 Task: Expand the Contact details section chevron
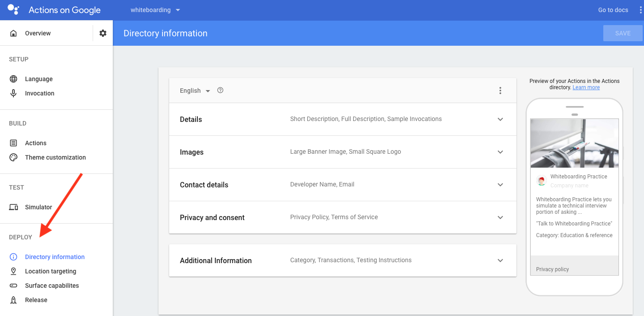[x=500, y=185]
